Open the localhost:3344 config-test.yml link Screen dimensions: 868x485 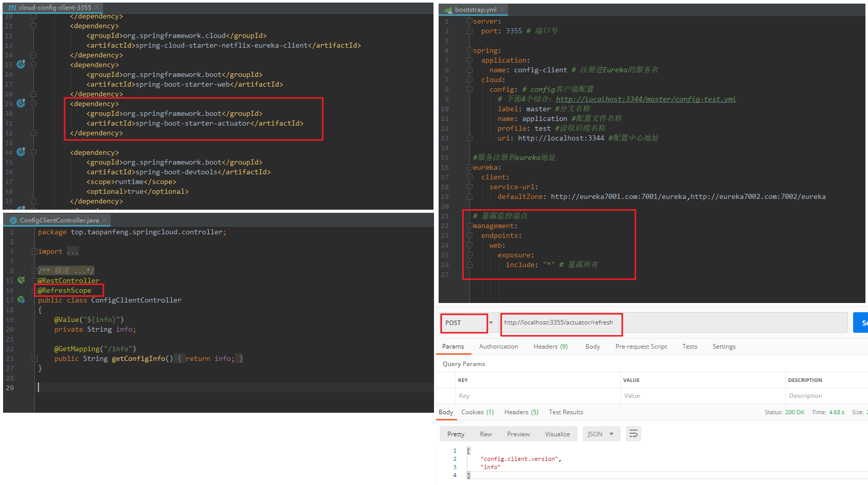coord(646,99)
